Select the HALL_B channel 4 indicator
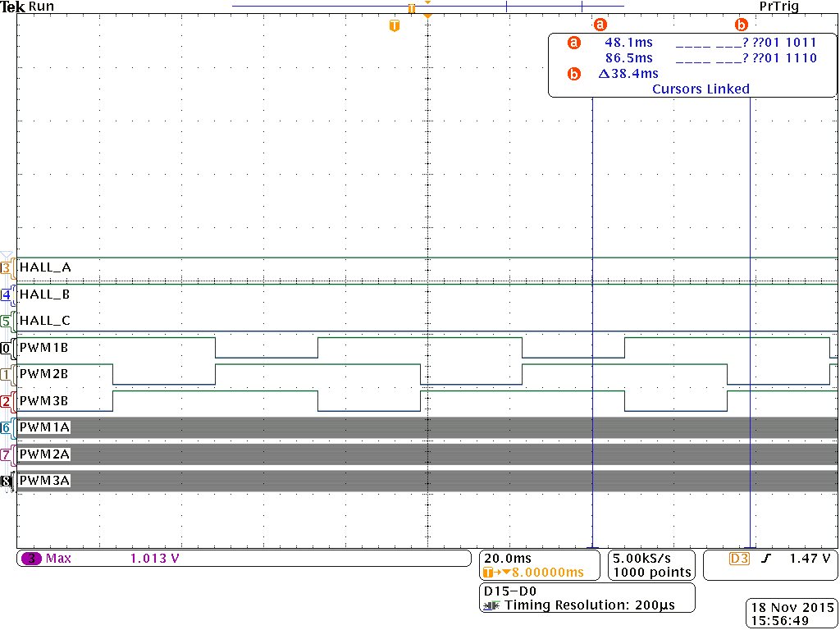 coord(6,294)
